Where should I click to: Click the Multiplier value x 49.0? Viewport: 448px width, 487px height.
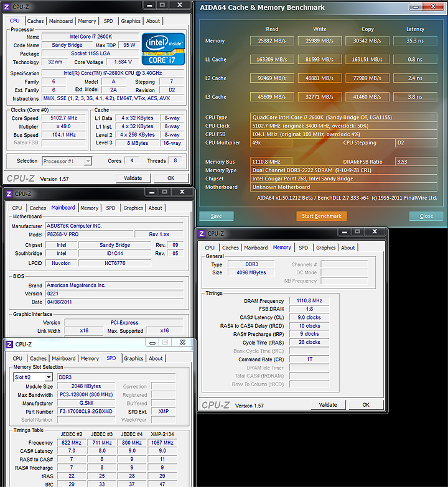tap(64, 126)
